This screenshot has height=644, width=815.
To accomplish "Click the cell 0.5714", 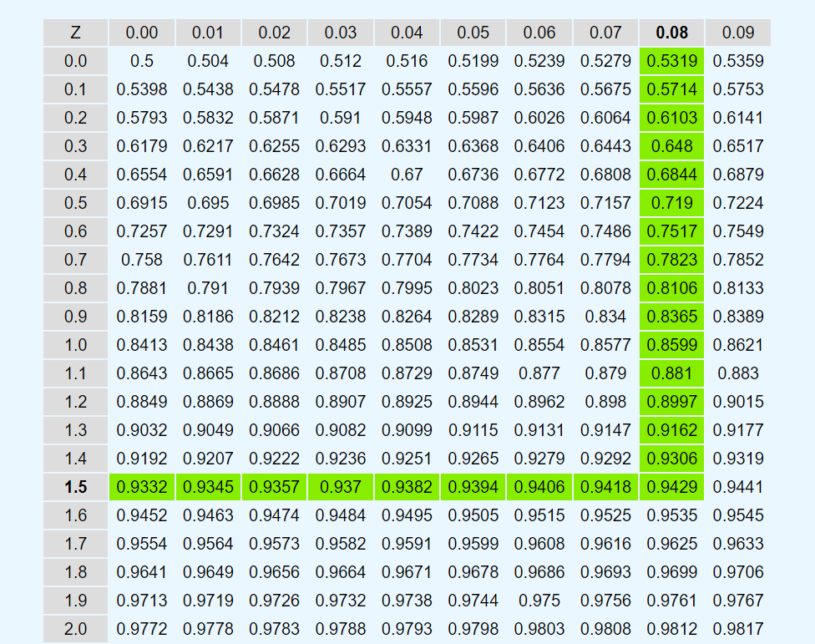I will click(x=671, y=89).
